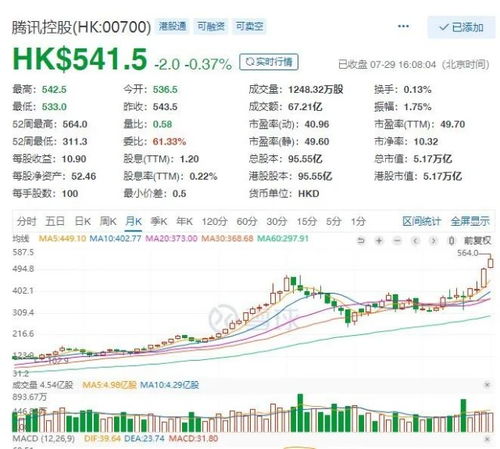Click the 市盈率(TTM) value 49.70
Image resolution: width=500 pixels, height=449 pixels.
(452, 124)
